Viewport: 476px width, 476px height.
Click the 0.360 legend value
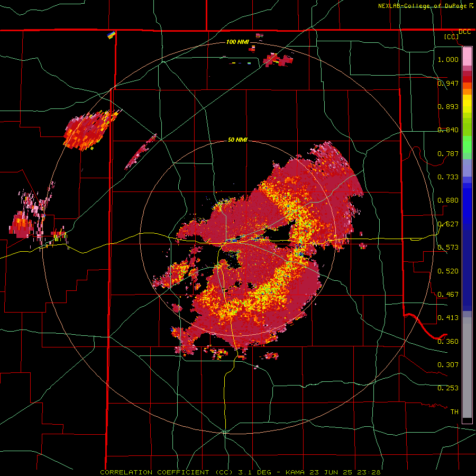click(448, 341)
